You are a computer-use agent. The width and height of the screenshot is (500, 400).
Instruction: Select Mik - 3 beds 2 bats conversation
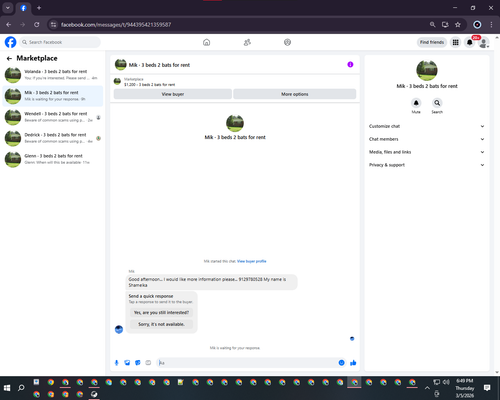[53, 96]
